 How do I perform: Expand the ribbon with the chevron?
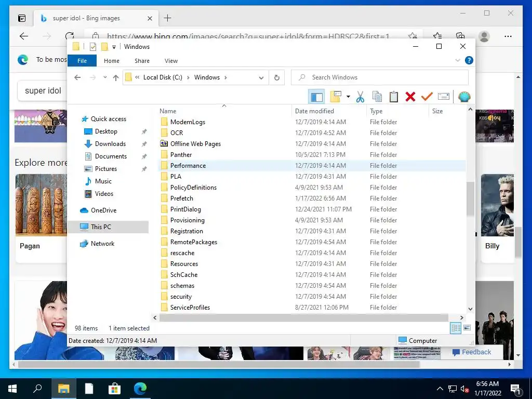tap(457, 60)
